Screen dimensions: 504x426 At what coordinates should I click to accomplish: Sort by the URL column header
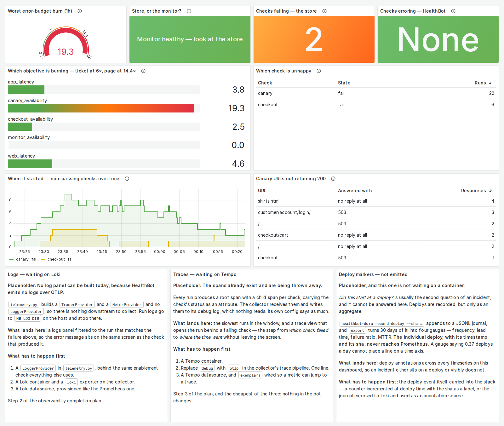click(262, 191)
